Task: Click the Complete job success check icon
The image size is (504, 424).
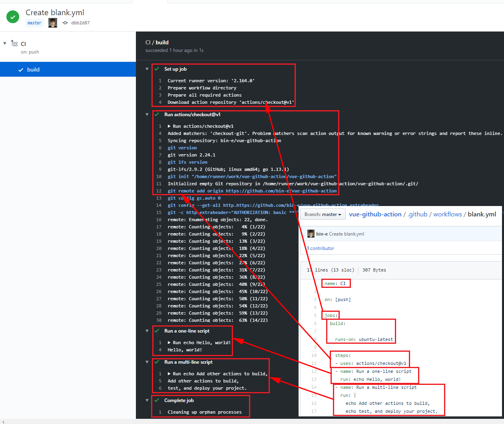Action: tap(157, 400)
